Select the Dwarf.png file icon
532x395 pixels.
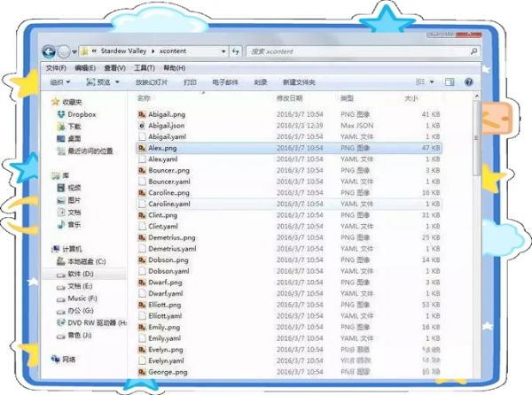[142, 283]
